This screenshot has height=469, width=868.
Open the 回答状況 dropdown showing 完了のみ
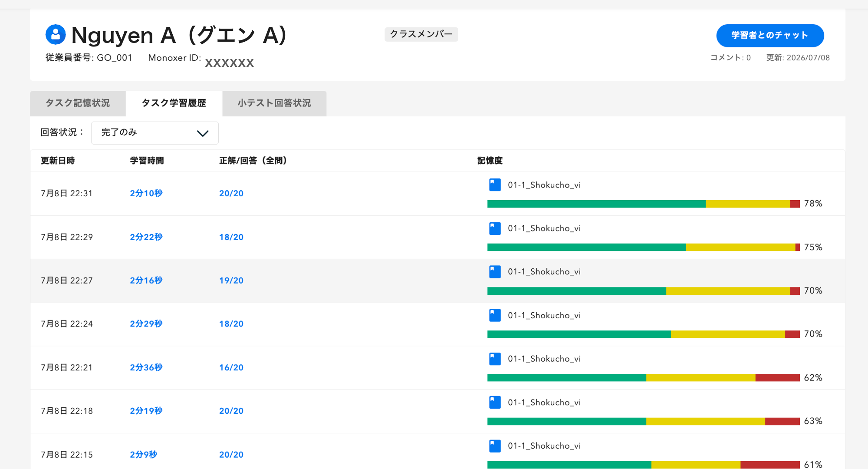(155, 133)
